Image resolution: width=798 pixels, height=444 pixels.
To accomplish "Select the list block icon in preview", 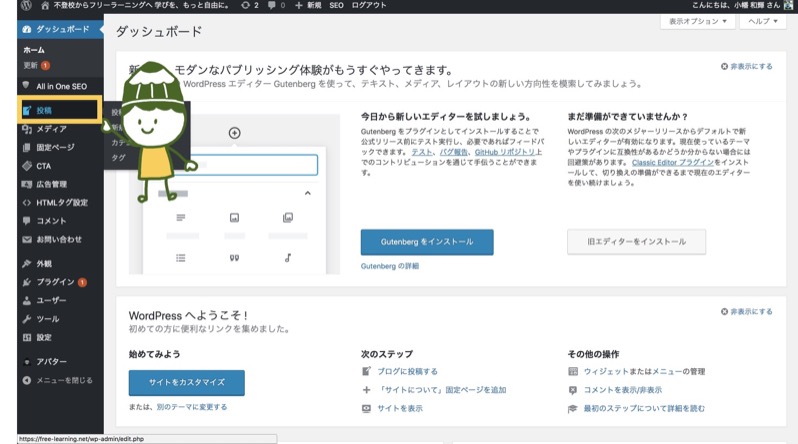I will (181, 258).
